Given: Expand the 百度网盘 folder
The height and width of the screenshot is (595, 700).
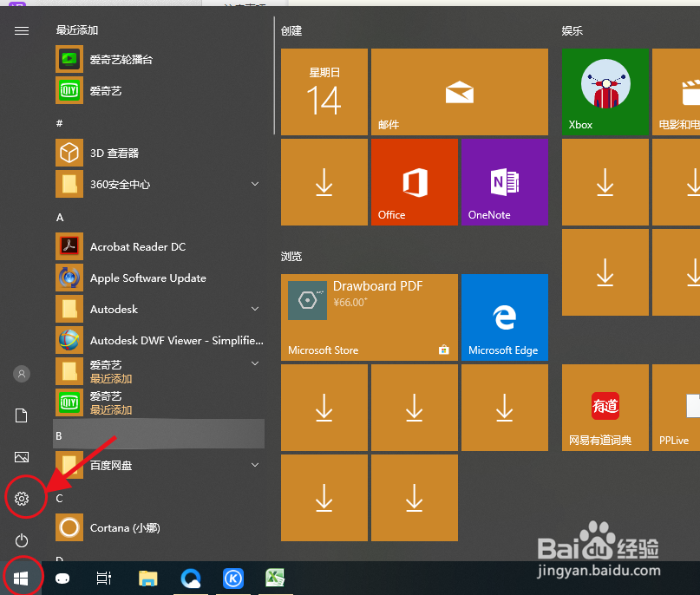Looking at the screenshot, I should pos(255,465).
